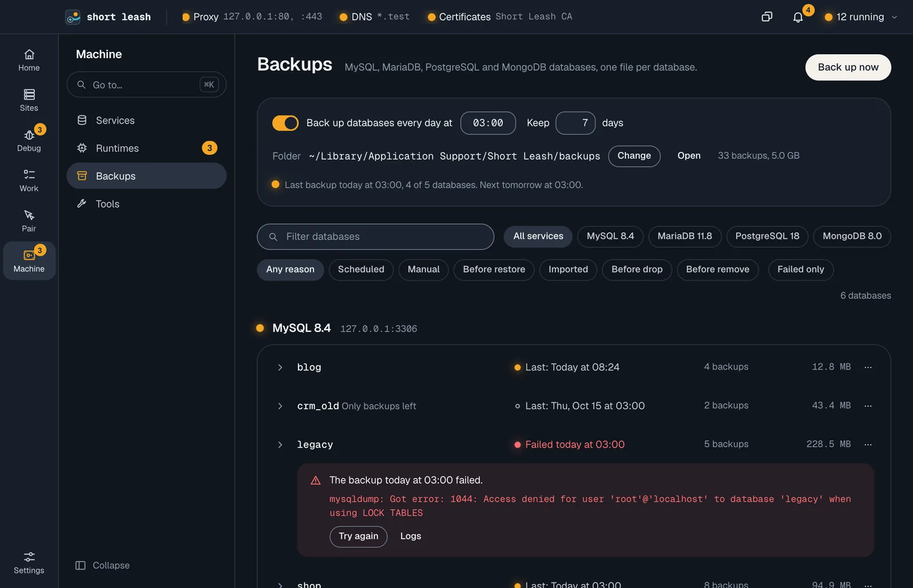
Task: Open the 12 running dropdown
Action: 861,17
